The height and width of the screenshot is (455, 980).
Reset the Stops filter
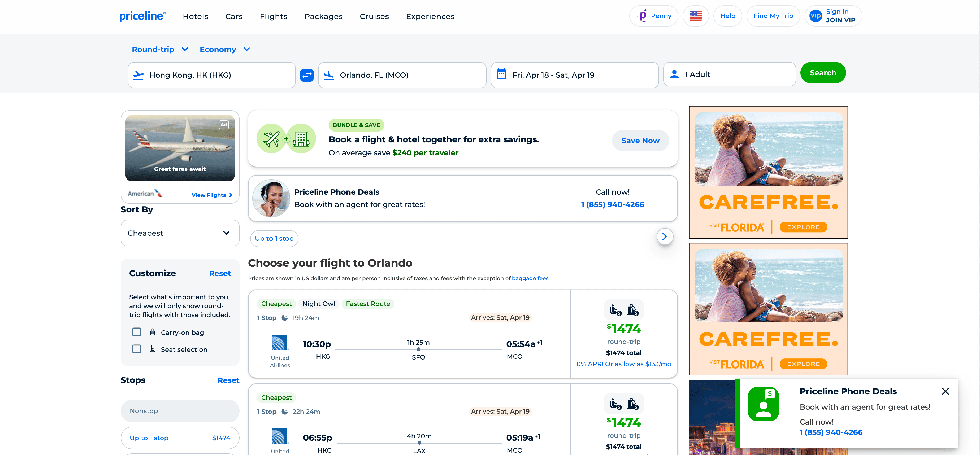pos(228,380)
